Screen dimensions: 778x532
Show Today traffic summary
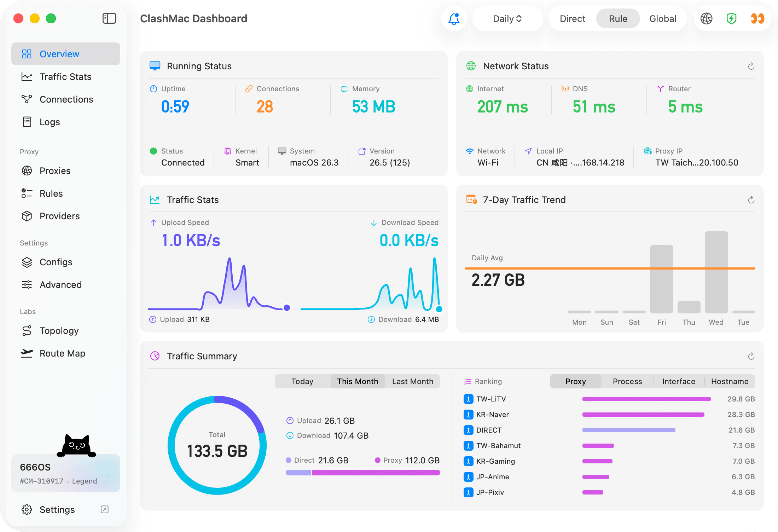pos(302,381)
